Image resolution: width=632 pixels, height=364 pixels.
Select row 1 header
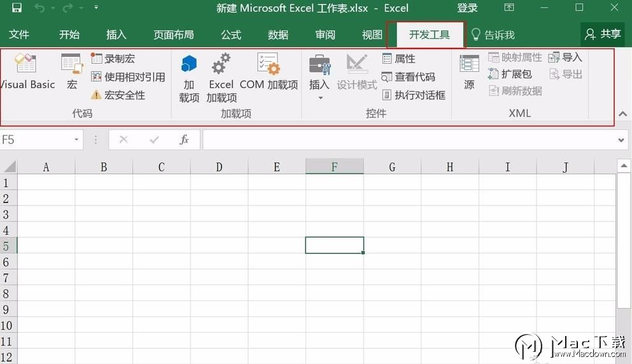coord(8,183)
